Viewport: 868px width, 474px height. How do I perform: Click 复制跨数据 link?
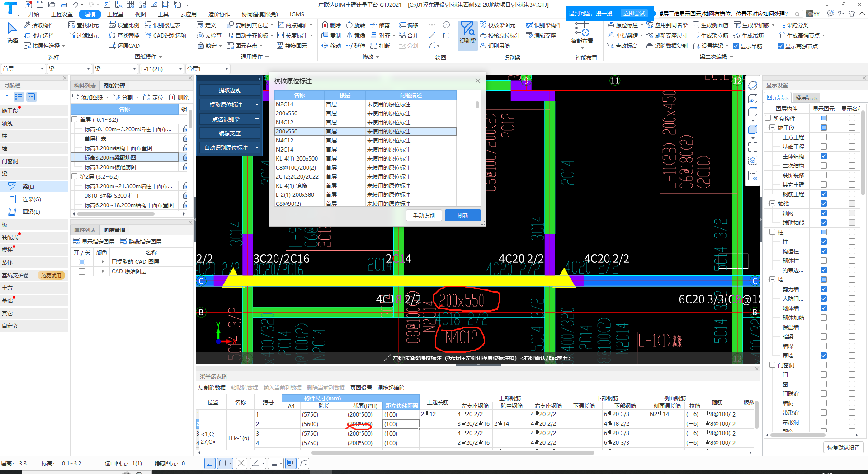coord(212,388)
